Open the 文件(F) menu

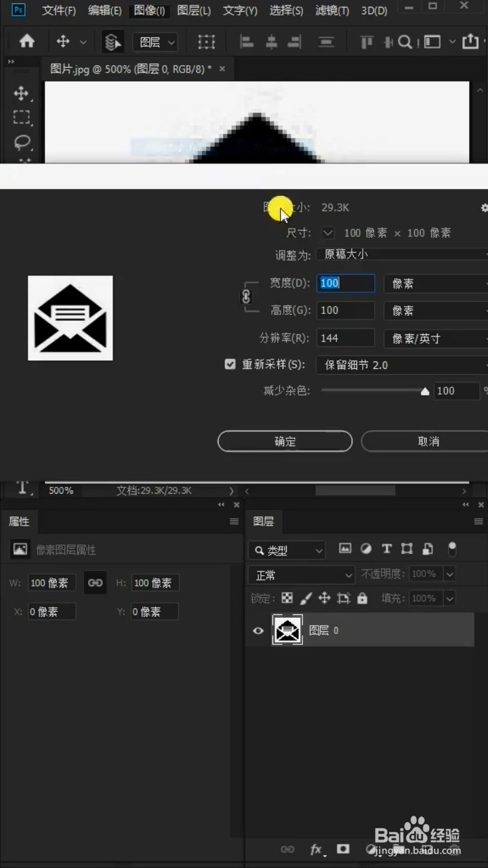(59, 11)
